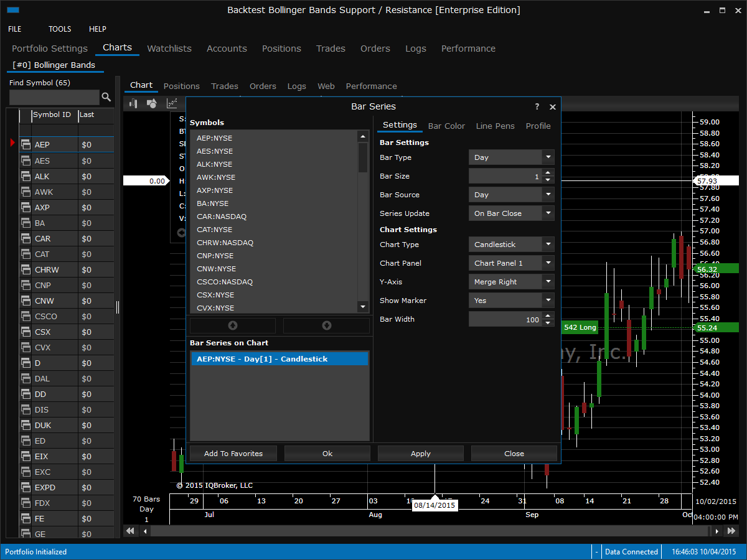Image resolution: width=747 pixels, height=560 pixels.
Task: Jump chart to start with double-left arrows
Action: tap(130, 531)
